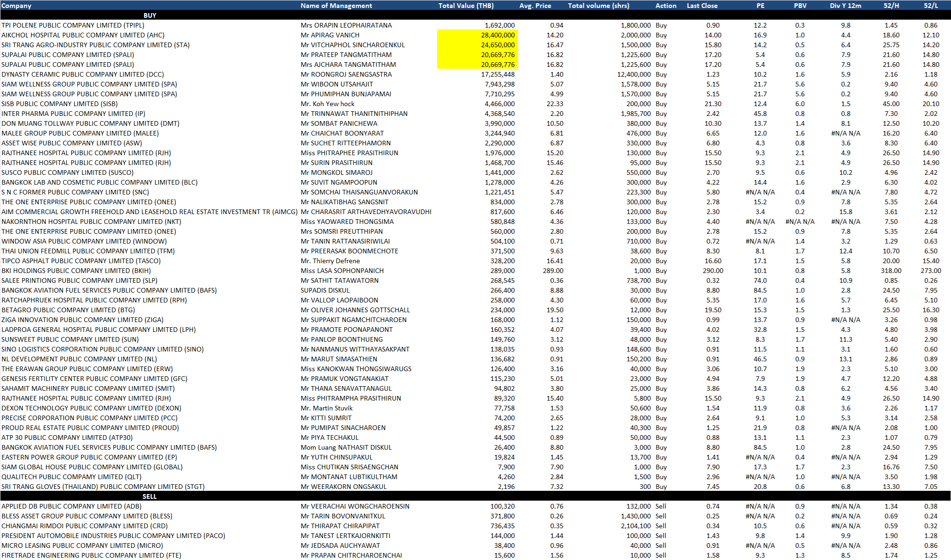Image resolution: width=951 pixels, height=560 pixels.
Task: Select the Div Y 12m header
Action: point(845,6)
